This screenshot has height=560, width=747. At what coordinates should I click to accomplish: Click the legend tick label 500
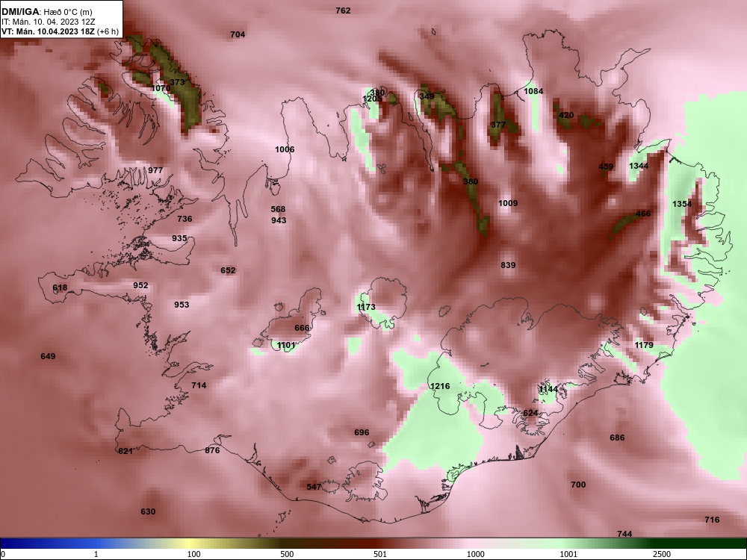click(x=287, y=554)
